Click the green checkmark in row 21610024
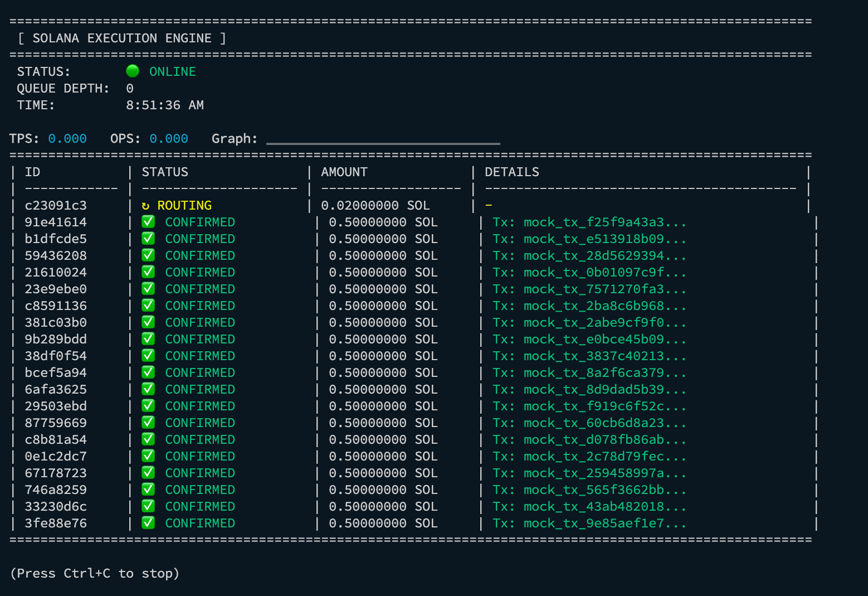 coord(148,272)
